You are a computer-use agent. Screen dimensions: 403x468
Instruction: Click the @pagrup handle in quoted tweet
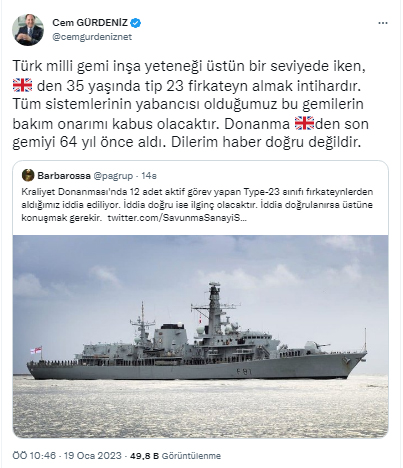click(x=113, y=176)
